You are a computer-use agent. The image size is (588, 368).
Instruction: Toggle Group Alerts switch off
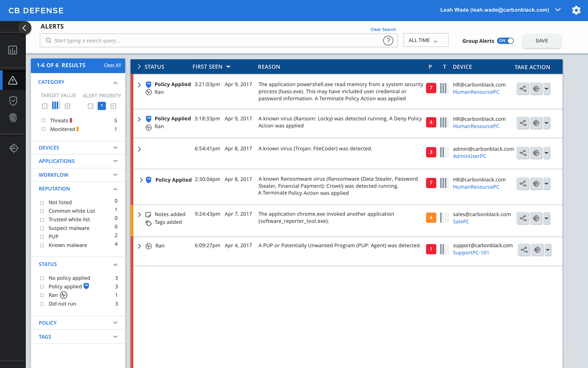[x=505, y=41]
